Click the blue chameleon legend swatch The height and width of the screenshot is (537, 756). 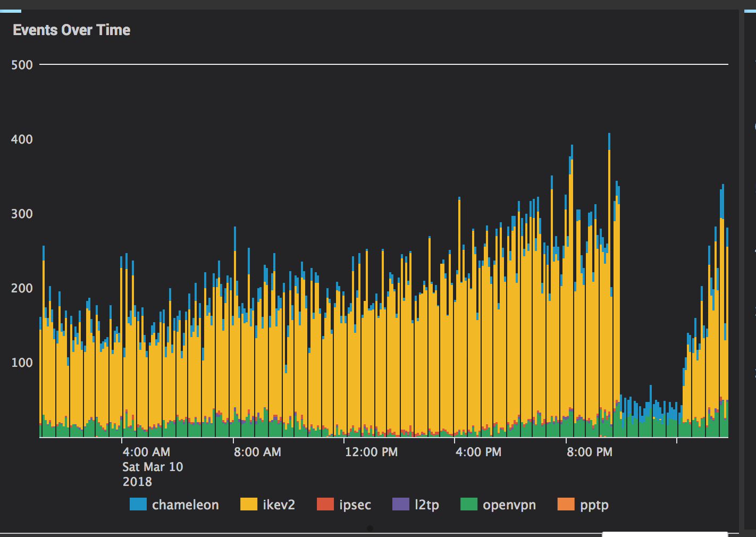(138, 504)
